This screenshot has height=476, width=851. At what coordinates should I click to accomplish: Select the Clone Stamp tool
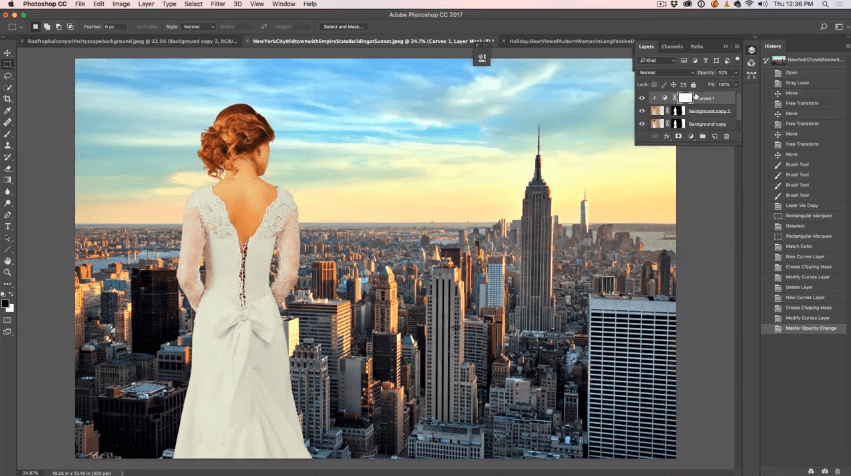(8, 145)
